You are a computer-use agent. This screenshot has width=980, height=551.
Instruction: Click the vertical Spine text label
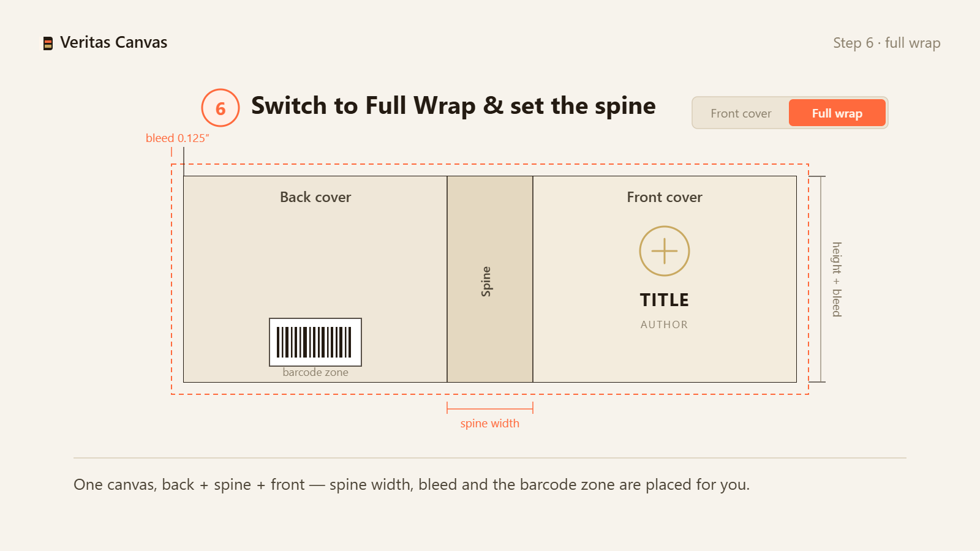pyautogui.click(x=486, y=282)
